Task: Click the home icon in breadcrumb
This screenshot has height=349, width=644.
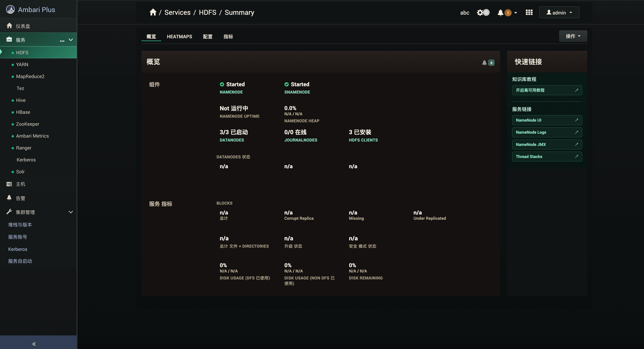Action: click(x=153, y=12)
